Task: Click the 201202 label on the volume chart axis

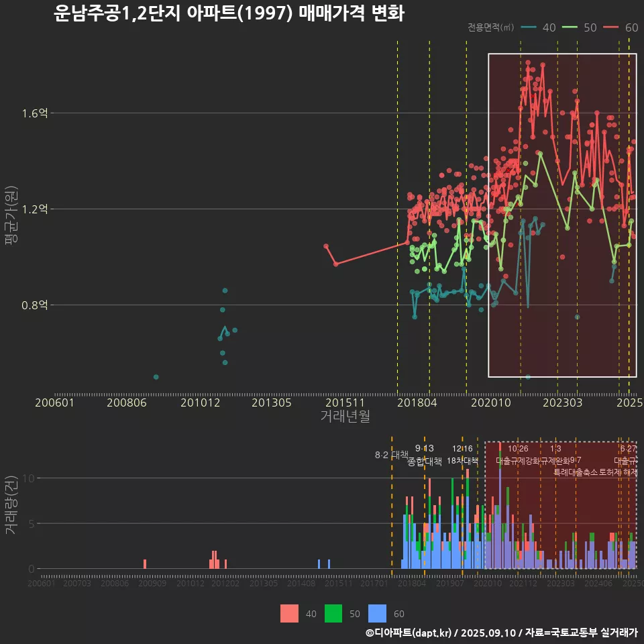Action: pyautogui.click(x=225, y=583)
